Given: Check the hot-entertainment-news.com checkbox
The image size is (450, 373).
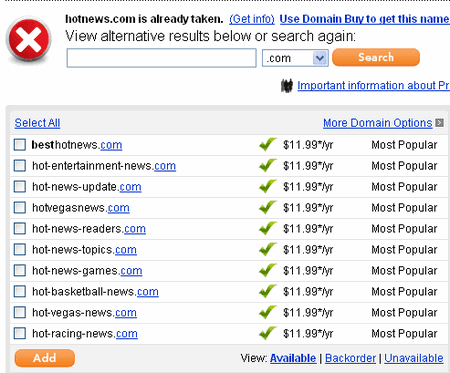Looking at the screenshot, I should pos(20,166).
